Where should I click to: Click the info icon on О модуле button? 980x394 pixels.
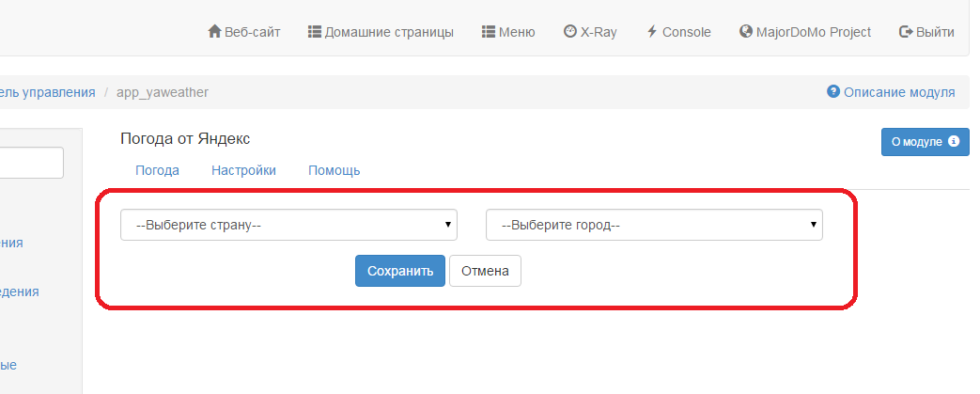pos(954,142)
